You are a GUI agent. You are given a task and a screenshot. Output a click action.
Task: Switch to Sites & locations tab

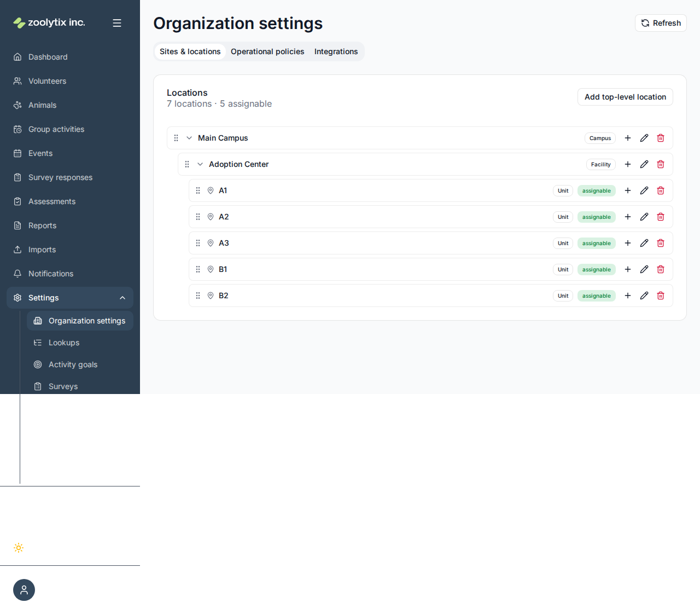pyautogui.click(x=190, y=51)
